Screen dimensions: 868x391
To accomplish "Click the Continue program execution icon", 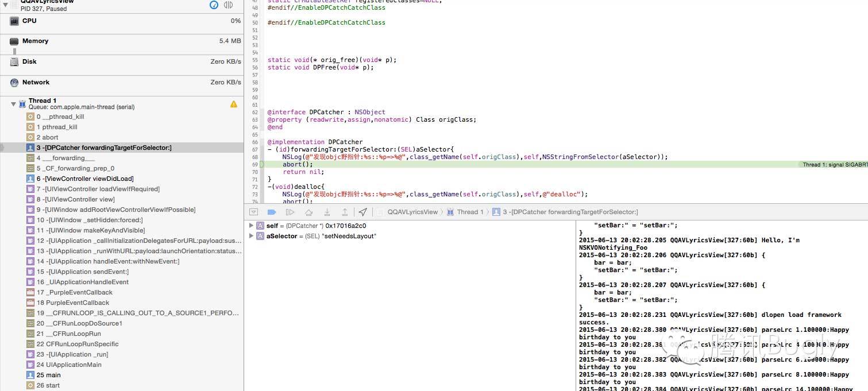I will (290, 212).
